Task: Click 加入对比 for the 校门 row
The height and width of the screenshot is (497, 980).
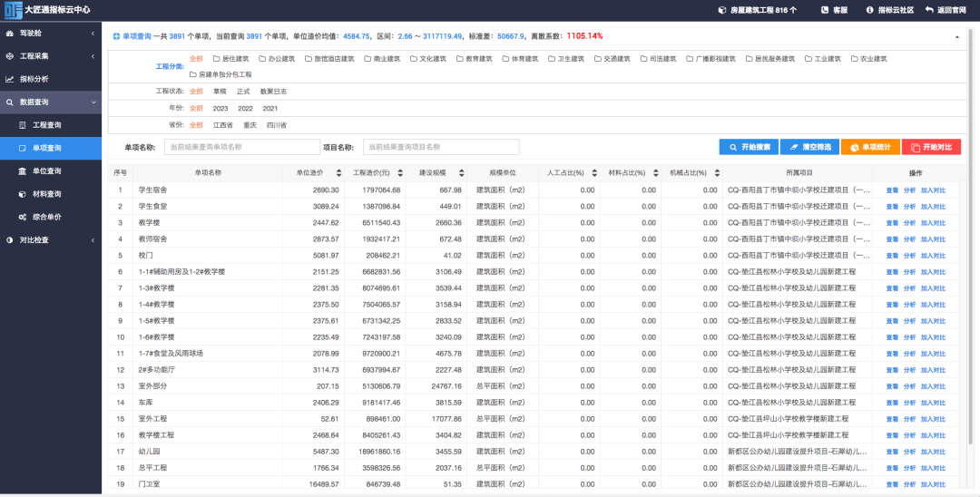Action: (x=933, y=256)
